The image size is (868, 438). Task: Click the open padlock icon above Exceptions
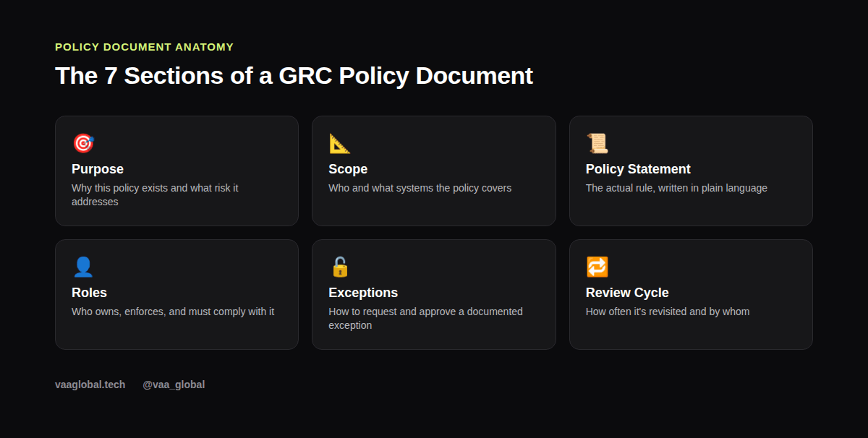pos(340,267)
